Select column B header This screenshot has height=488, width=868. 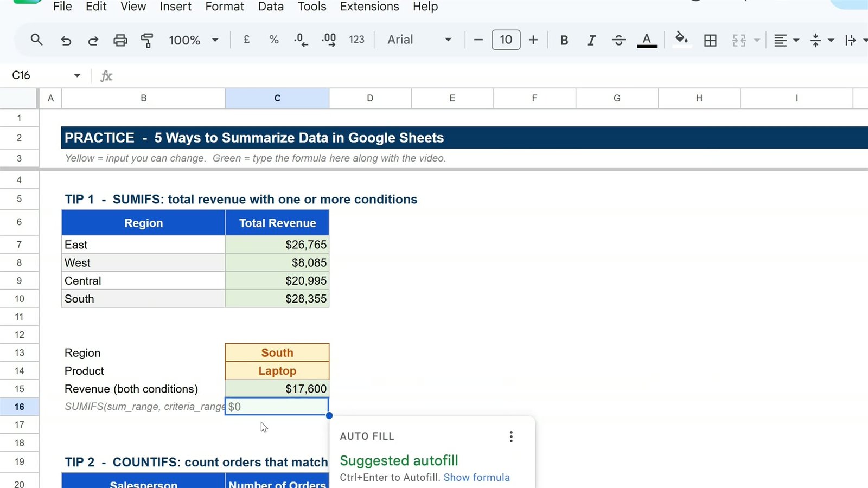click(143, 98)
